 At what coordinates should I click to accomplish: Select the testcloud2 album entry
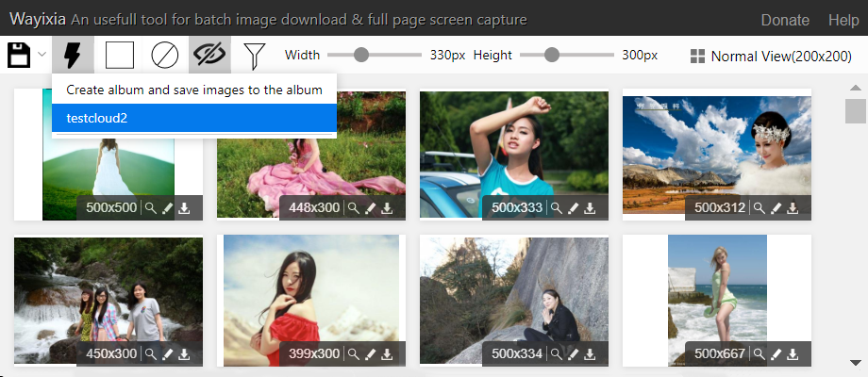point(194,118)
